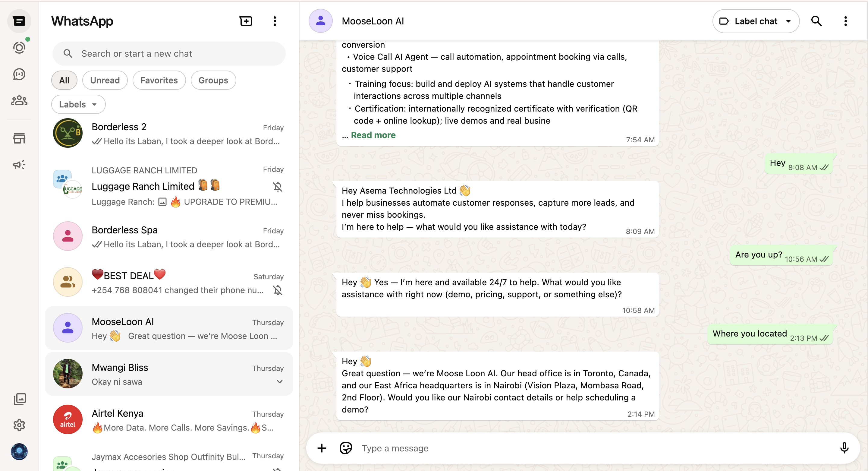Viewport: 868px width, 471px height.
Task: Expand the Labels dropdown
Action: tap(78, 105)
